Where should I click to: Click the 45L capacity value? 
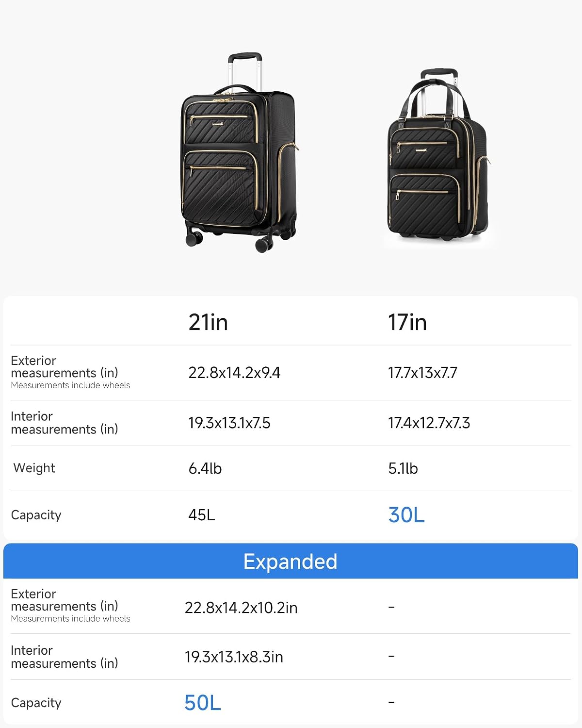click(202, 515)
